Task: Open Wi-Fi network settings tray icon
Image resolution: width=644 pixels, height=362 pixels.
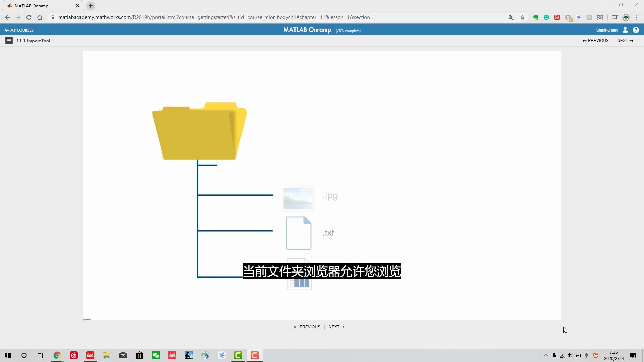Action: (x=562, y=355)
